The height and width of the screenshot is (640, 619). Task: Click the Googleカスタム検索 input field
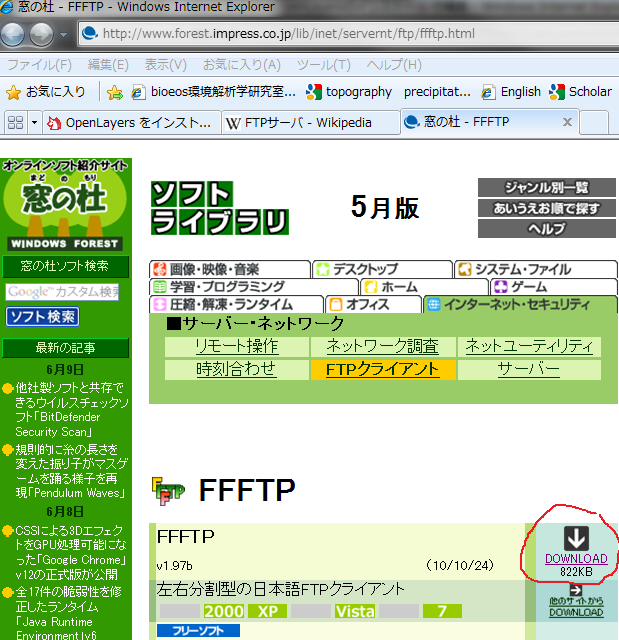pyautogui.click(x=62, y=292)
